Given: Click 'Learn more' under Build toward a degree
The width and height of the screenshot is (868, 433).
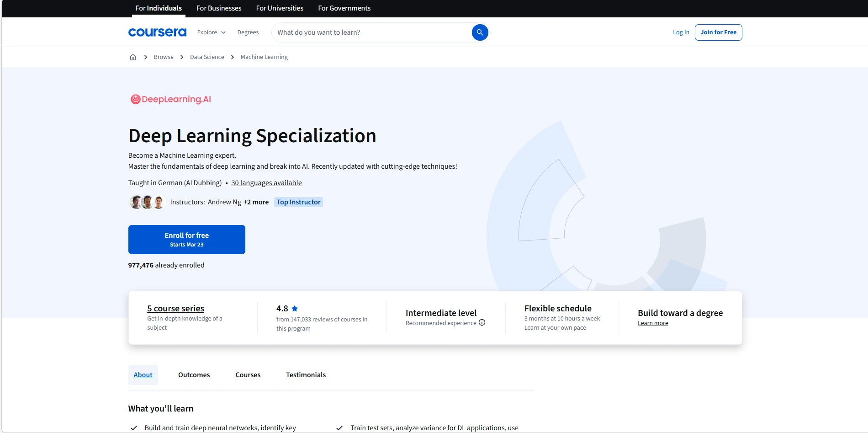Looking at the screenshot, I should (x=652, y=323).
